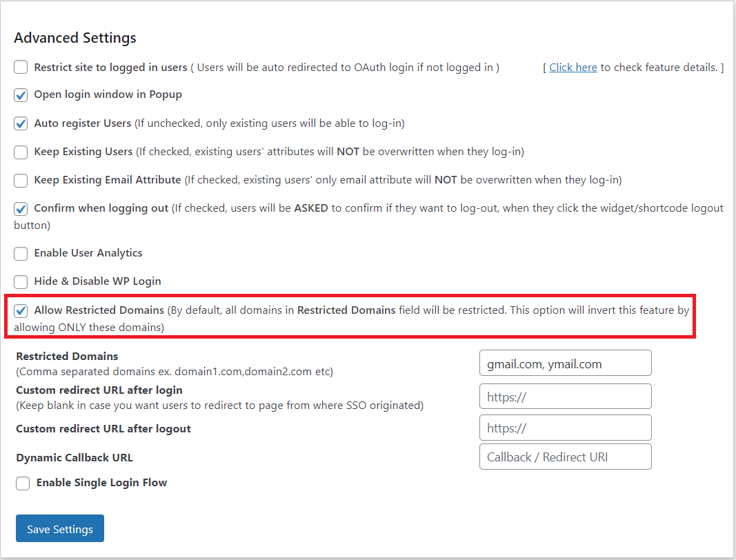Viewport: 736px width, 560px height.
Task: Focus the Restricted Domains input field
Action: pyautogui.click(x=565, y=363)
